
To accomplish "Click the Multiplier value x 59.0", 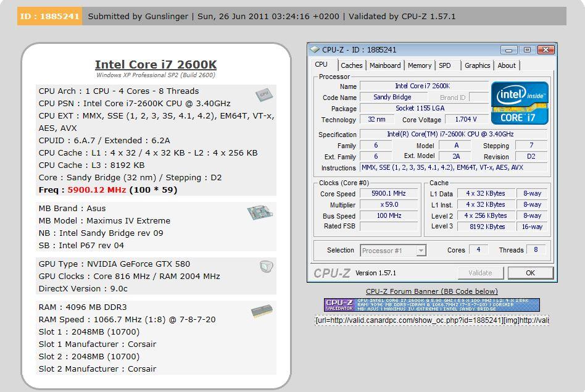I will pos(388,204).
